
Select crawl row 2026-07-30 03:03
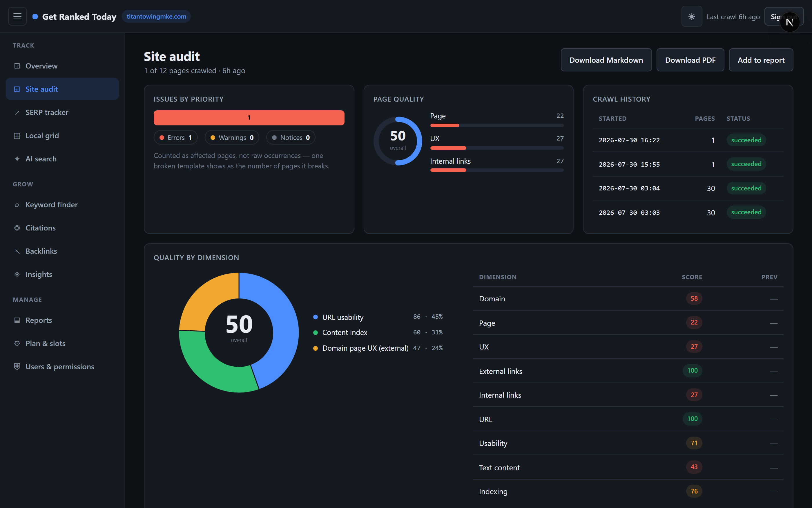click(x=688, y=212)
